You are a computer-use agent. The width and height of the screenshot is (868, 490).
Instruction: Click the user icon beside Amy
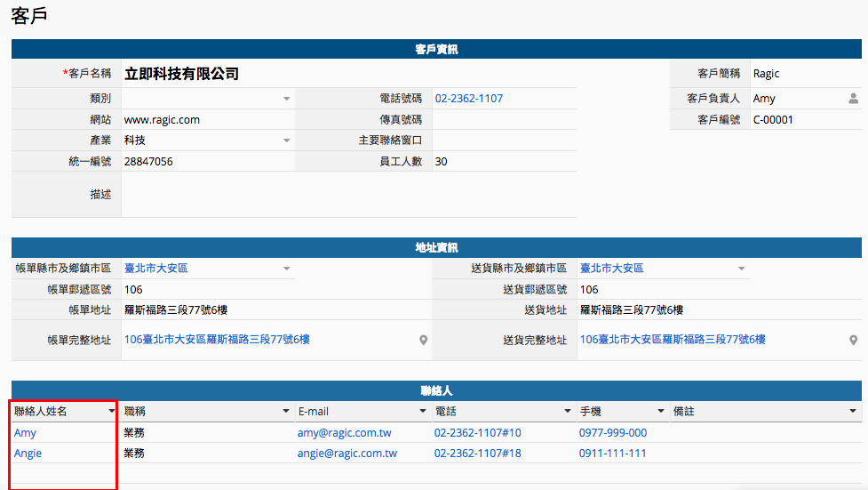(x=853, y=99)
